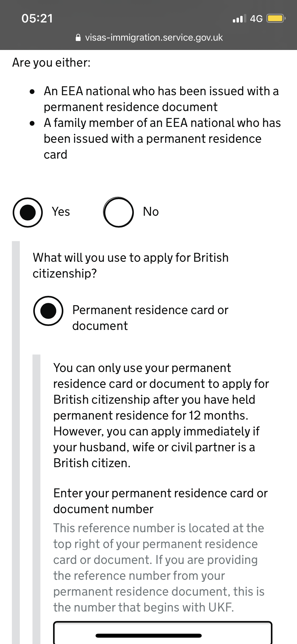Select the Permanent residence card radio button
This screenshot has width=297, height=644.
48,311
